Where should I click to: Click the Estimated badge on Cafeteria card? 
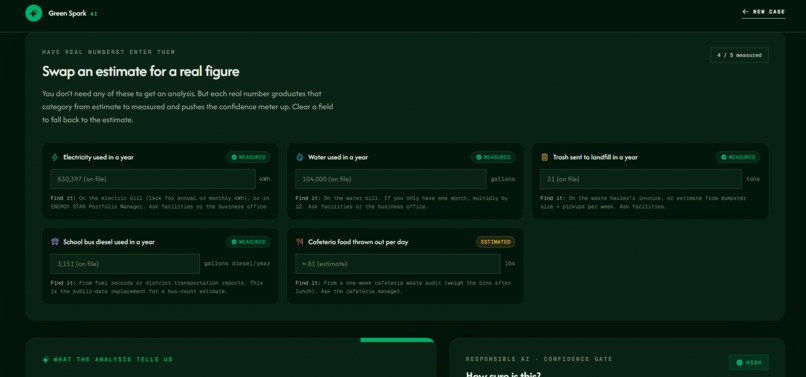(x=496, y=242)
